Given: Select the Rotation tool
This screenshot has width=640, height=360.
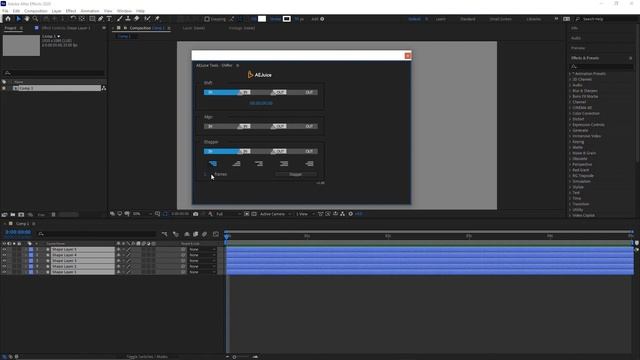Looking at the screenshot, I should pyautogui.click(x=73, y=19).
